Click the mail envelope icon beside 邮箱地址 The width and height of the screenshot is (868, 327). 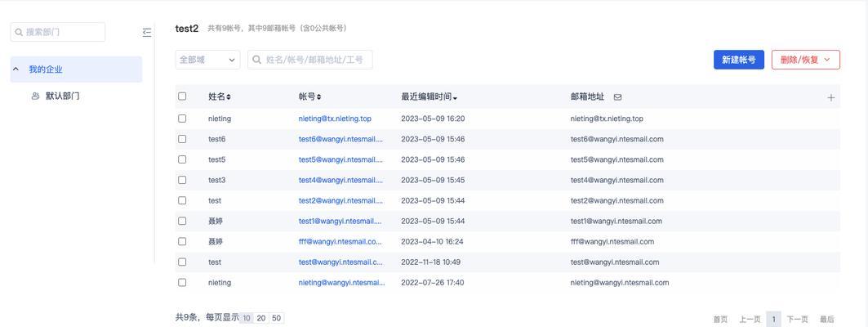[x=617, y=97]
